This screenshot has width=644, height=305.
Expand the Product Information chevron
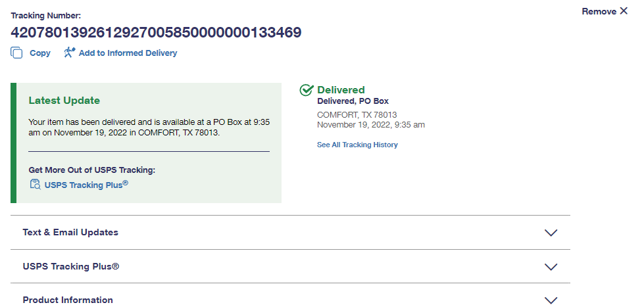coord(551,300)
